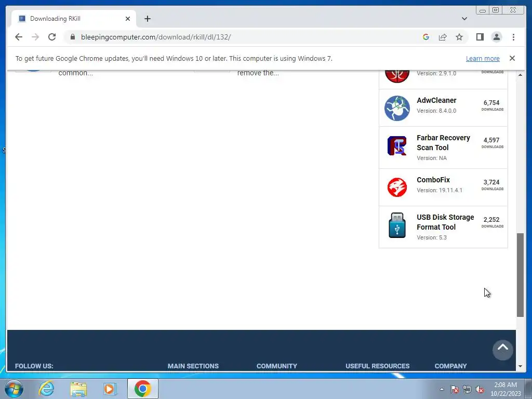This screenshot has height=399, width=532.
Task: Click the Chrome taskbar icon
Action: 143,389
